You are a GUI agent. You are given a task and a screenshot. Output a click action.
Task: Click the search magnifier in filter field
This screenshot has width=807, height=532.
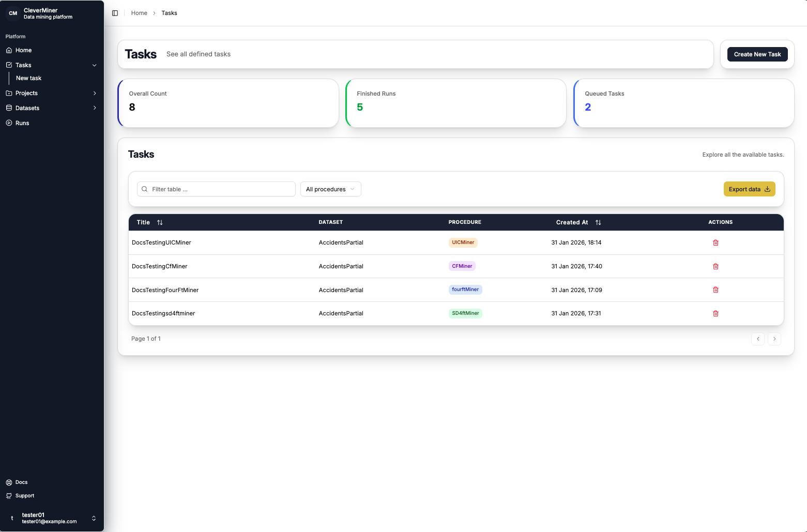coord(144,189)
